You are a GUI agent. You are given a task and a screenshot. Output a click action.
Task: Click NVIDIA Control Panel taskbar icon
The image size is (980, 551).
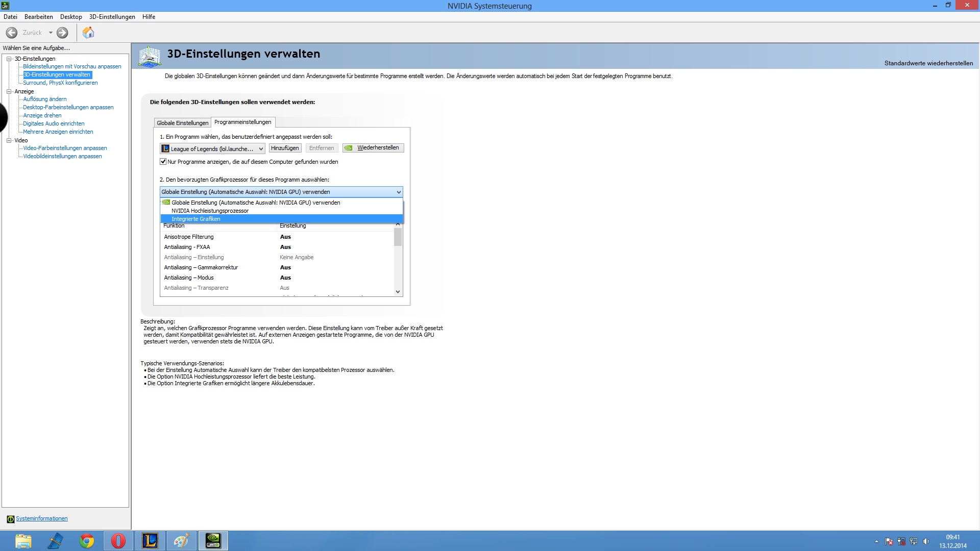pos(213,540)
